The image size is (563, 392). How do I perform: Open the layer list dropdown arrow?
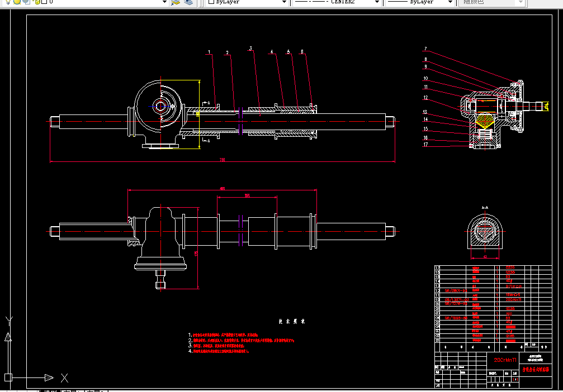coord(164,2)
